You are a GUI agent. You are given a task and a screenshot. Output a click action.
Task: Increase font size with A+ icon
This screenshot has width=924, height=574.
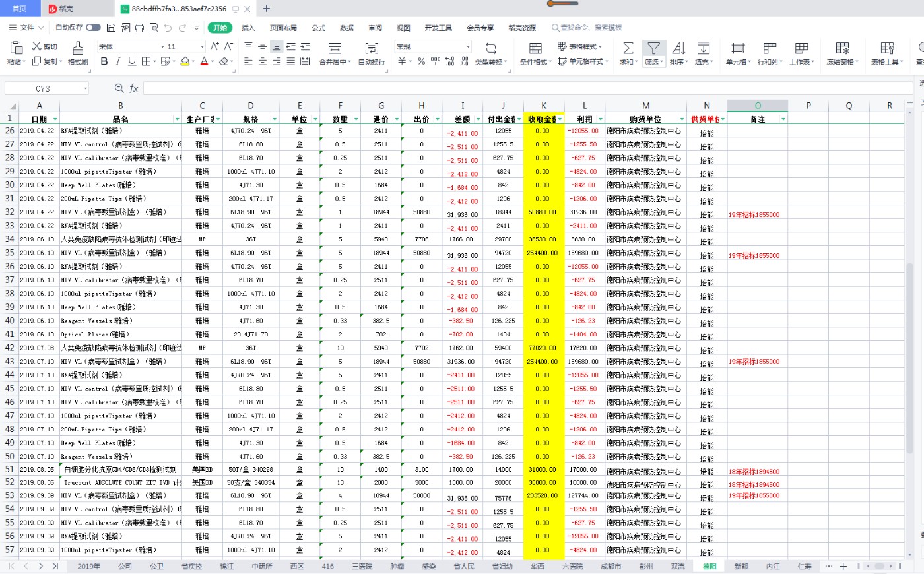(214, 46)
